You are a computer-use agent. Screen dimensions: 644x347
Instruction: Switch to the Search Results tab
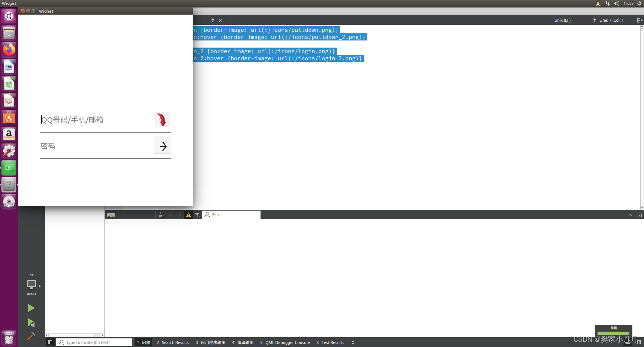pos(173,342)
